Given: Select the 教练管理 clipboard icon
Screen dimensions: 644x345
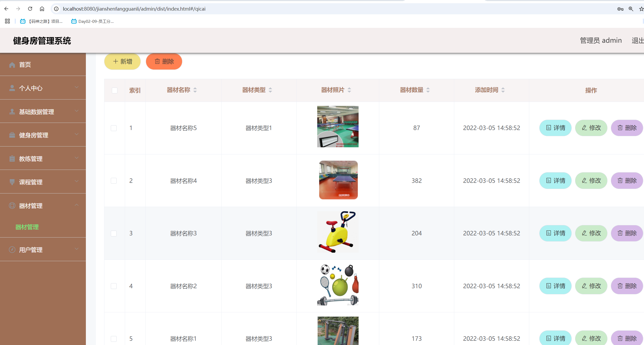Looking at the screenshot, I should tap(12, 158).
